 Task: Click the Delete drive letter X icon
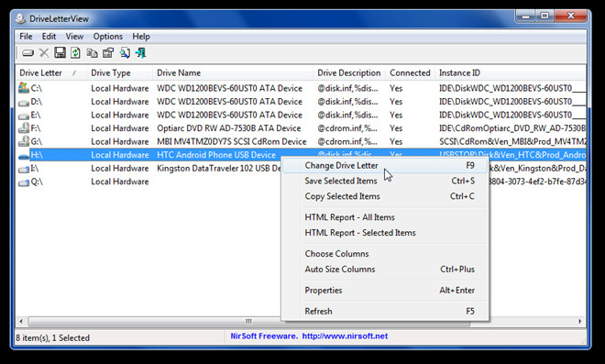coord(44,53)
